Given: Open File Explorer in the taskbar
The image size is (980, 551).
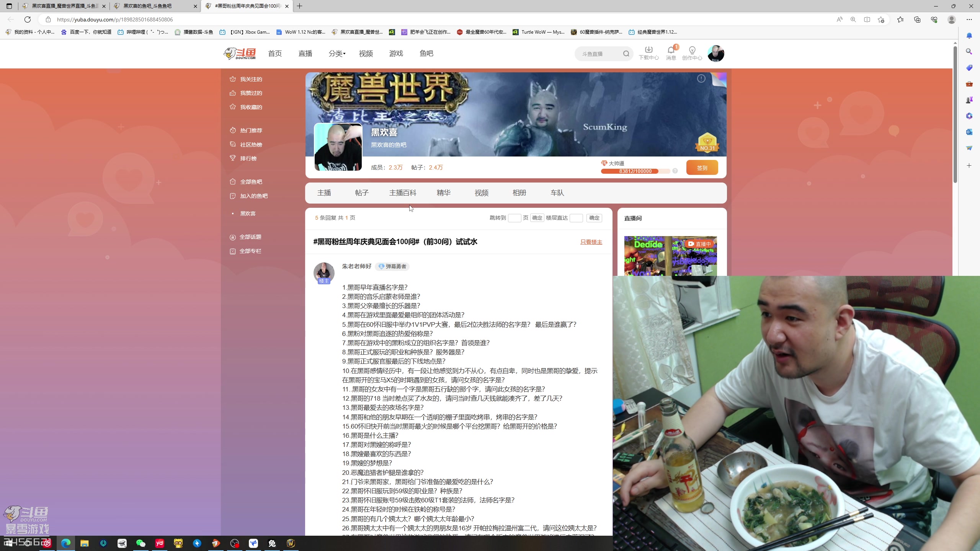Looking at the screenshot, I should point(84,543).
